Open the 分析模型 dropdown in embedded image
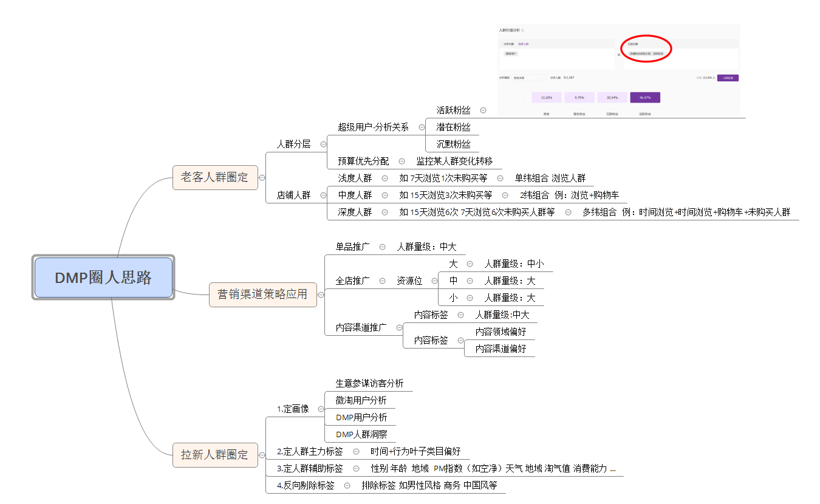The image size is (820, 504). tap(528, 78)
